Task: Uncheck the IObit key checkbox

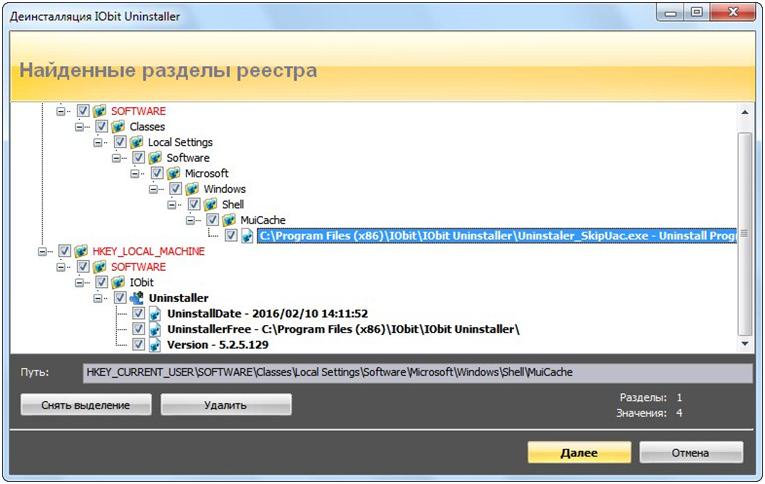Action: coord(101,282)
